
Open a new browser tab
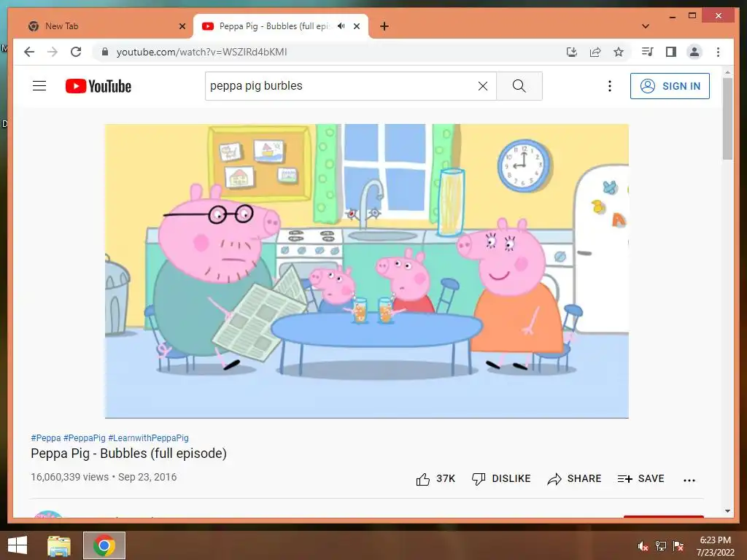click(384, 26)
